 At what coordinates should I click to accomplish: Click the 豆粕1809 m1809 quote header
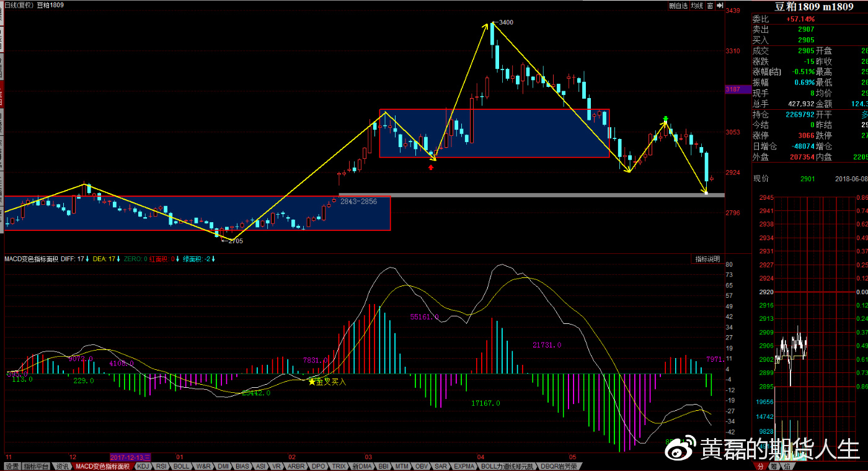click(813, 6)
